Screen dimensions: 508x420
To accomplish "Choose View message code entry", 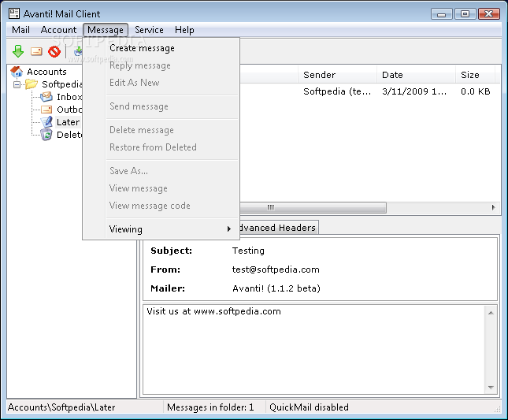I will 161,206.
